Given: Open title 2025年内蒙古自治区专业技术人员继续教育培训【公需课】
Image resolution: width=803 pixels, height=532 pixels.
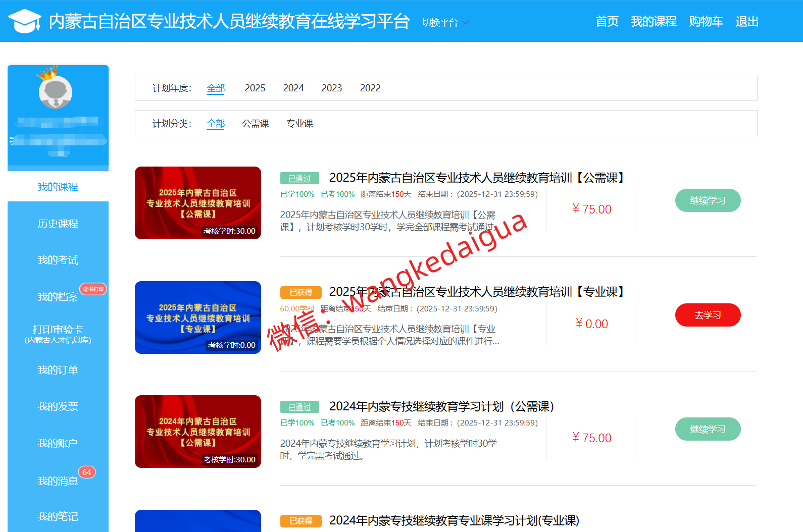Looking at the screenshot, I should (x=478, y=178).
